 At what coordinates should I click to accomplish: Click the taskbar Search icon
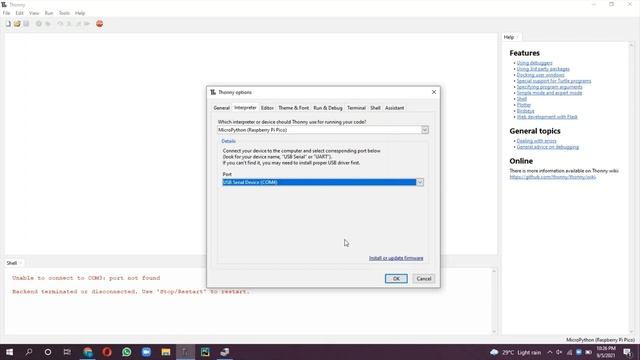29,352
